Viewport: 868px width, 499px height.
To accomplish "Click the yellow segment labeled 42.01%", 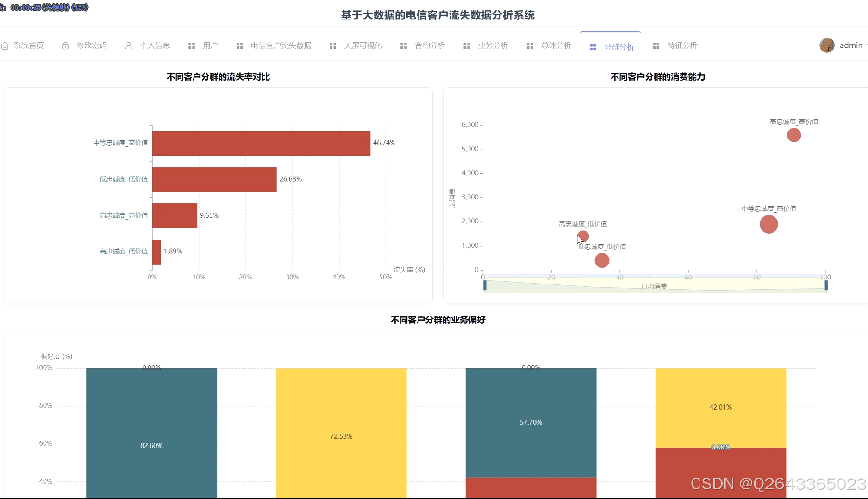I will click(721, 408).
